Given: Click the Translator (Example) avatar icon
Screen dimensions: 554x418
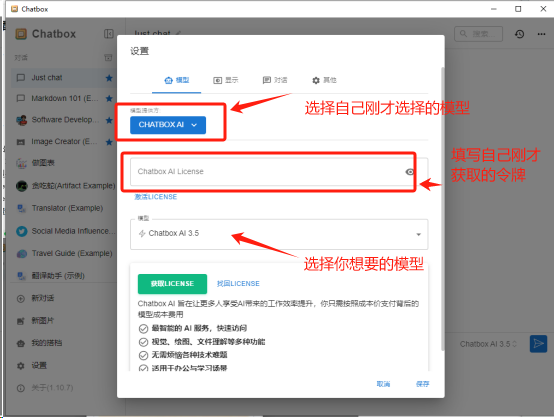Looking at the screenshot, I should tap(21, 208).
